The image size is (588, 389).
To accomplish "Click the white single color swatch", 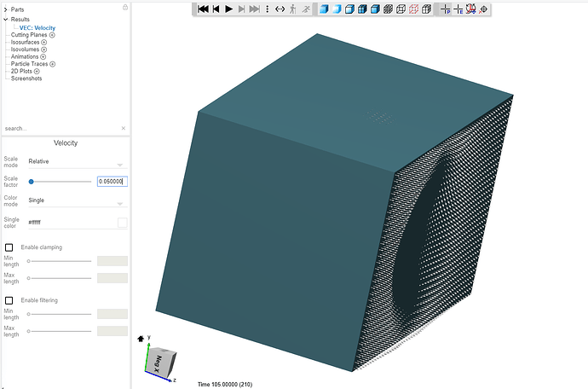I will click(122, 223).
